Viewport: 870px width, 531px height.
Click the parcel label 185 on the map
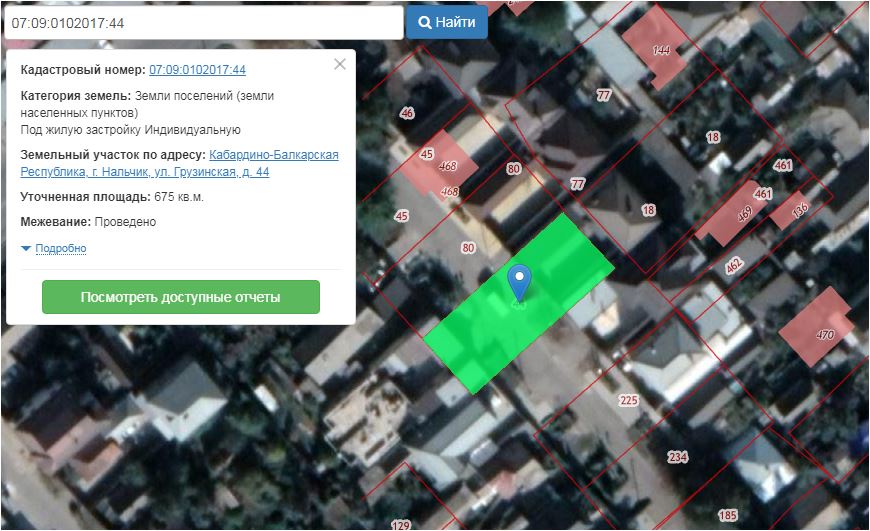coord(727,516)
